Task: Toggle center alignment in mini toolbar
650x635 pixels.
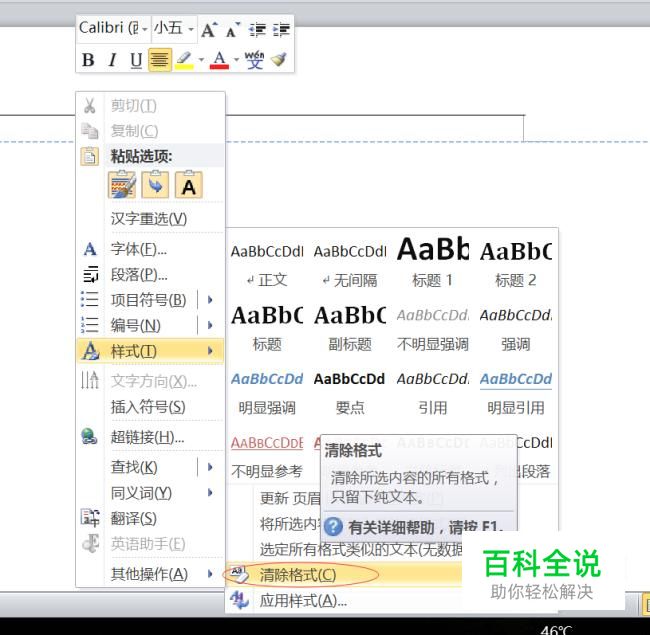Action: coord(160,60)
